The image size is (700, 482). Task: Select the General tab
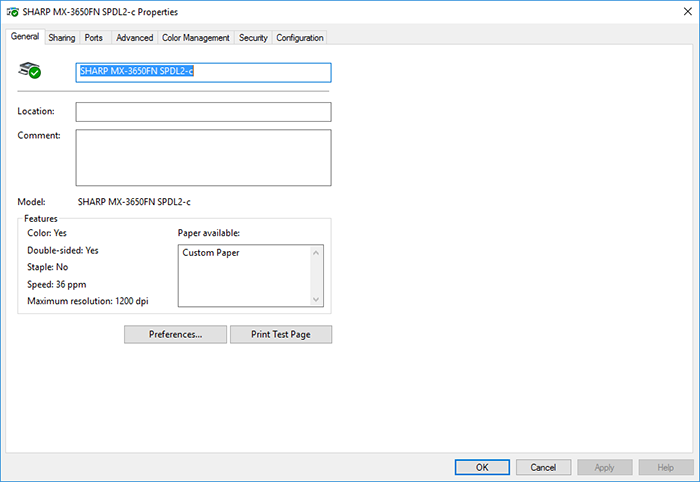[25, 36]
